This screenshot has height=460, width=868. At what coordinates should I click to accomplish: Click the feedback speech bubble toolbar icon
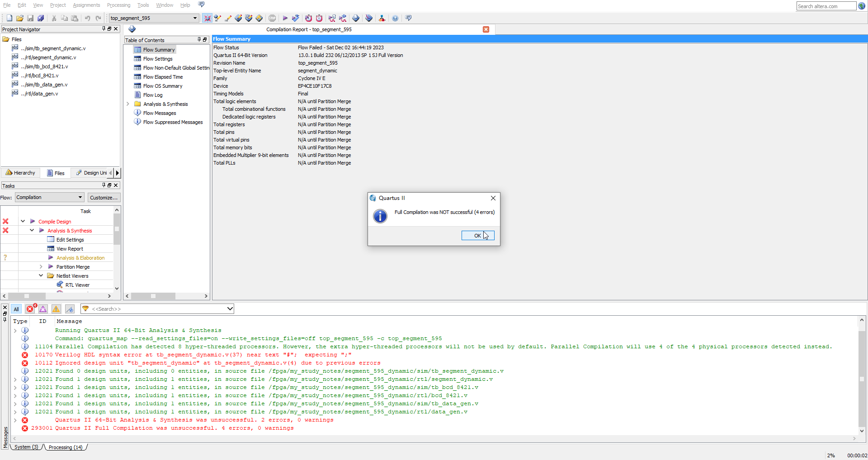(x=408, y=18)
